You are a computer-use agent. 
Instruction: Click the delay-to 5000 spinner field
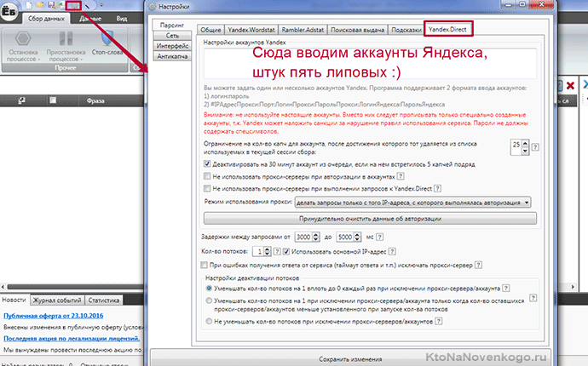(x=349, y=237)
